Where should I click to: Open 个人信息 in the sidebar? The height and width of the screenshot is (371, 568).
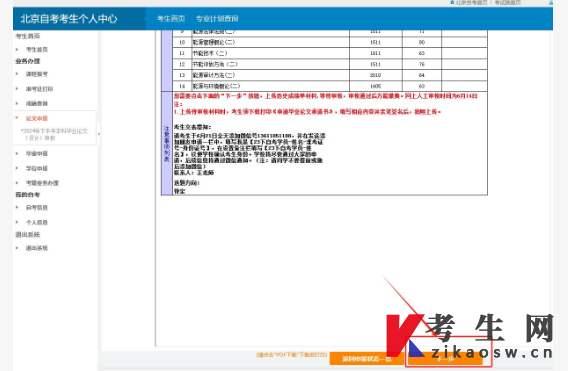pyautogui.click(x=37, y=222)
